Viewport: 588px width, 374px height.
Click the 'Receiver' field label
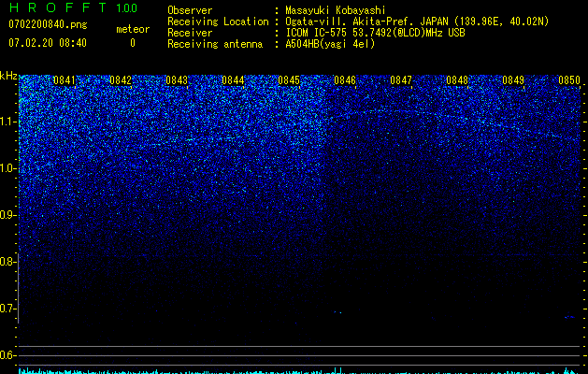(190, 33)
